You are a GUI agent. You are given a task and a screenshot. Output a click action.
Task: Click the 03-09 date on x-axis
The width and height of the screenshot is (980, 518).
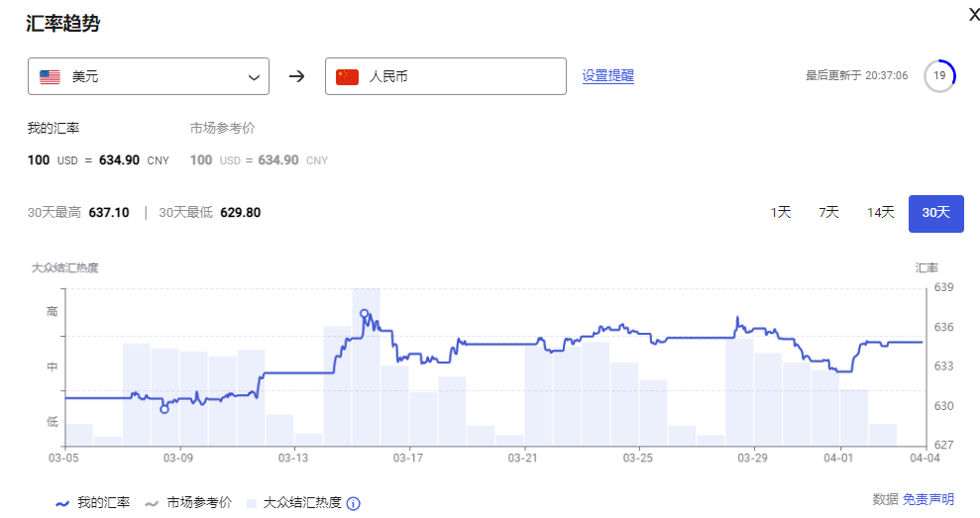coord(178,458)
